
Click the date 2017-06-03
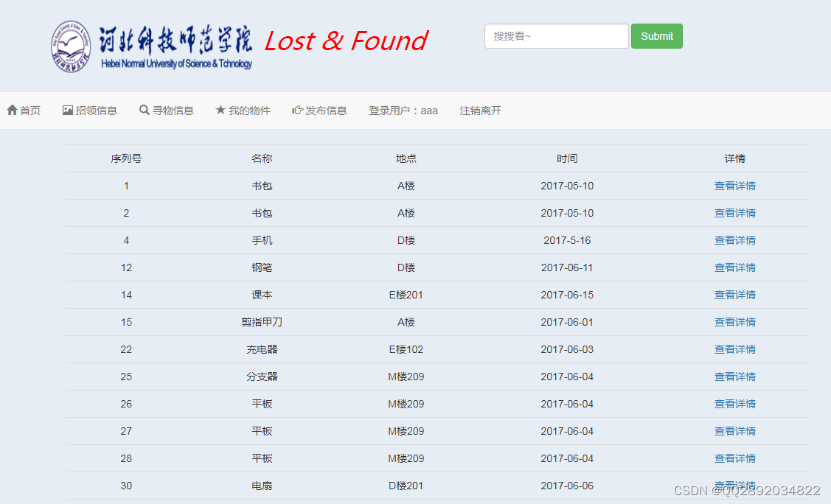point(567,349)
